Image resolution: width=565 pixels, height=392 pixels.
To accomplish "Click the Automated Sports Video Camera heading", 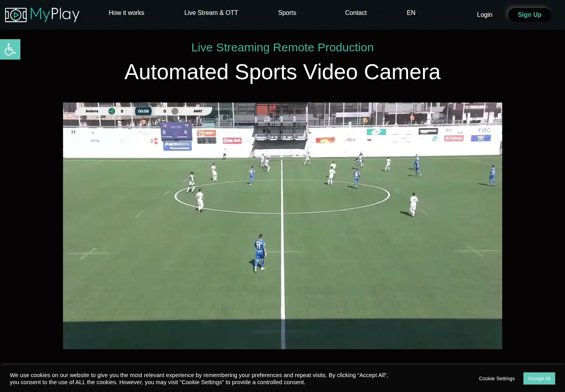I will 282,72.
